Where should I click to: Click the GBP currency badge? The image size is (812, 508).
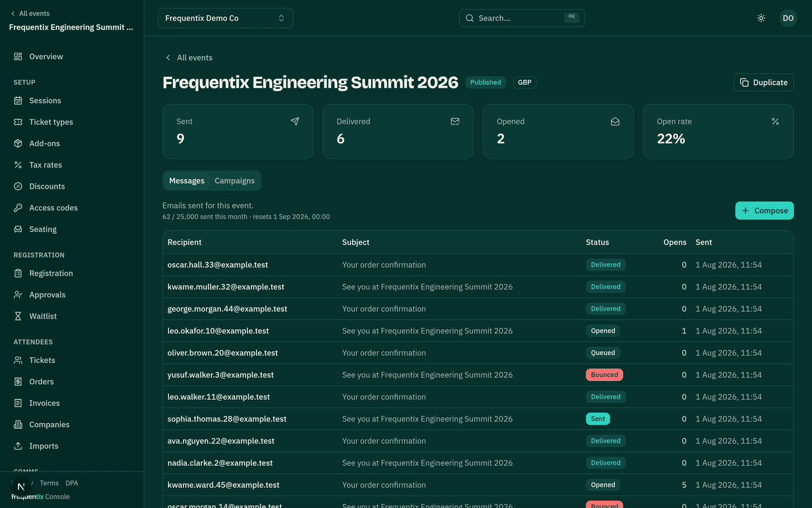[x=524, y=83]
